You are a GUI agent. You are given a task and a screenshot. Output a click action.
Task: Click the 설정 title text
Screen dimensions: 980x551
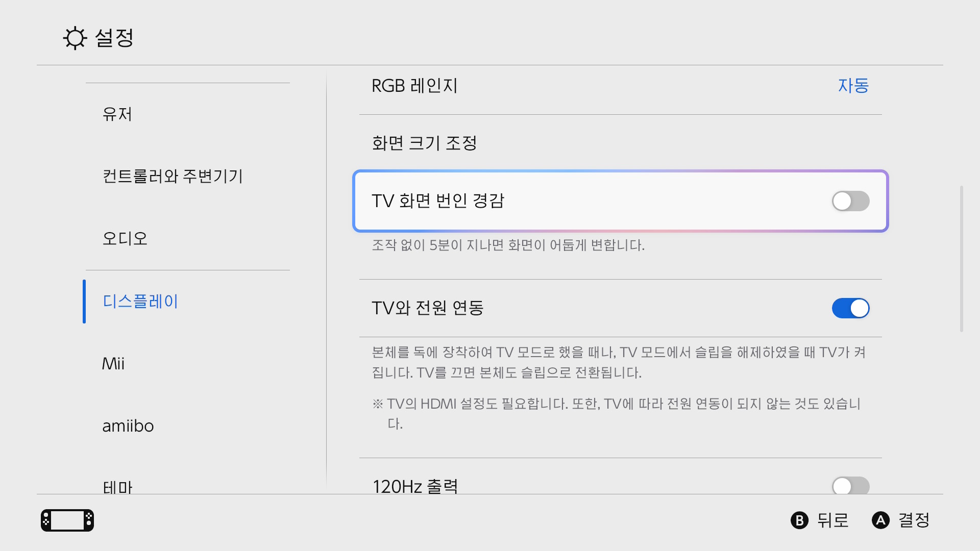pos(113,38)
